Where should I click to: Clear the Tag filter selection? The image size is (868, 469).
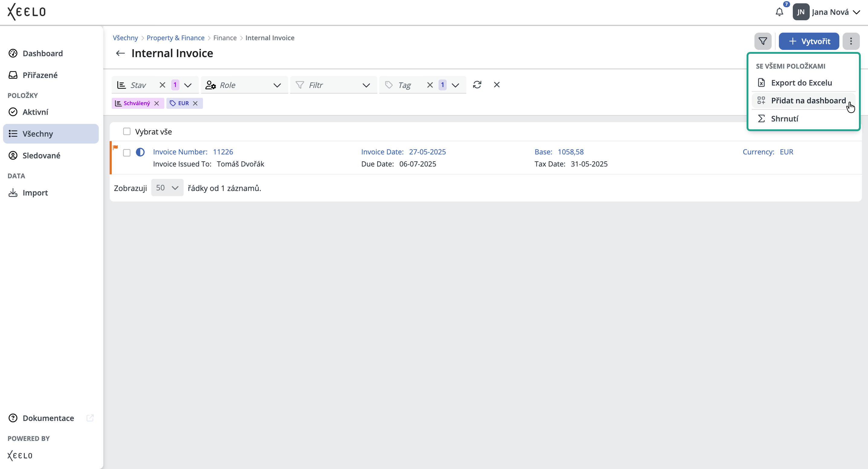pos(430,85)
